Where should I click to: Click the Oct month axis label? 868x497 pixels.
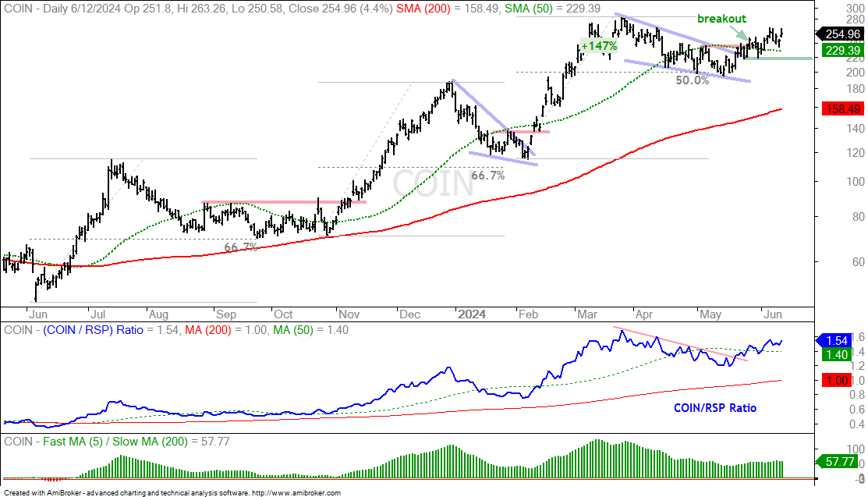click(x=283, y=314)
